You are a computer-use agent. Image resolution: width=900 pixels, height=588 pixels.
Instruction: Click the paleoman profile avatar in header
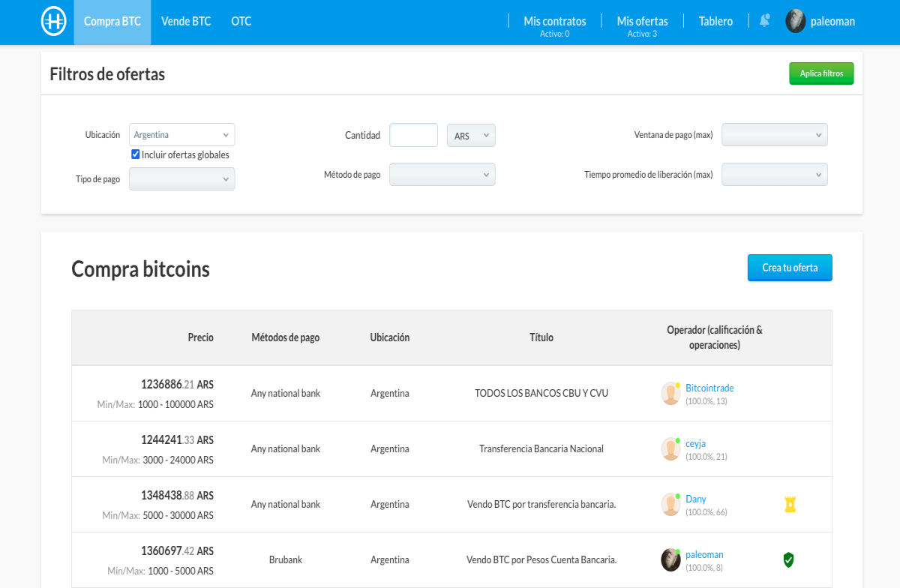tap(796, 21)
